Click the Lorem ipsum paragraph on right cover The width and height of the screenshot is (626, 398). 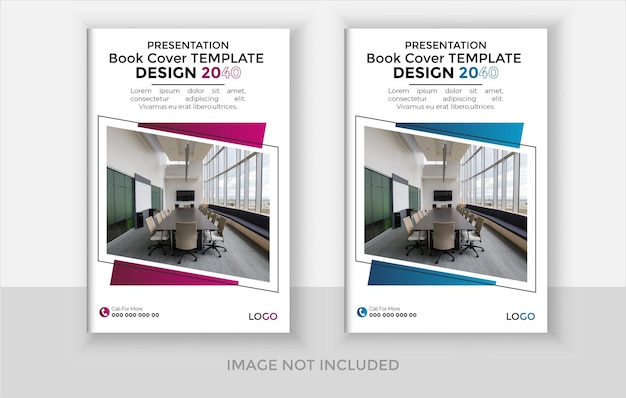pyautogui.click(x=446, y=99)
